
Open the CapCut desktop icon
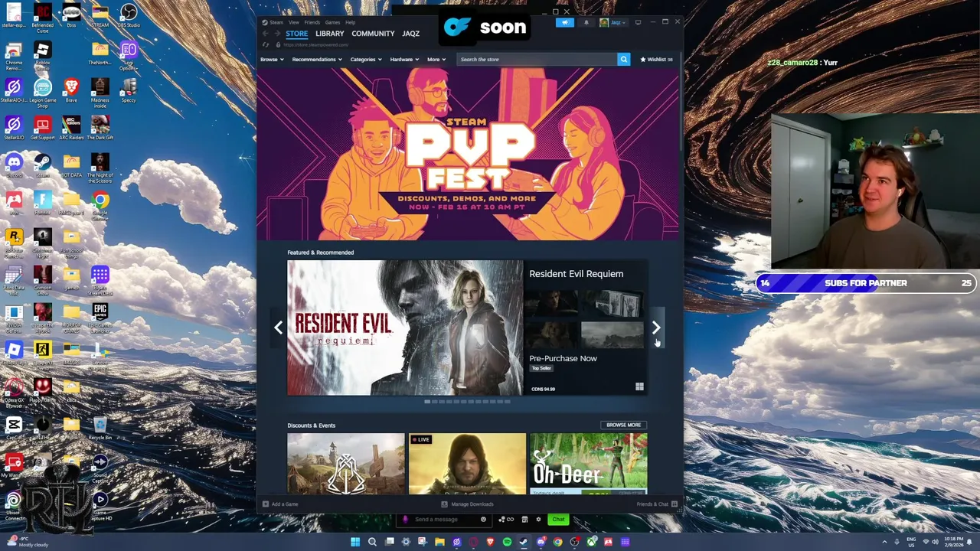(14, 427)
